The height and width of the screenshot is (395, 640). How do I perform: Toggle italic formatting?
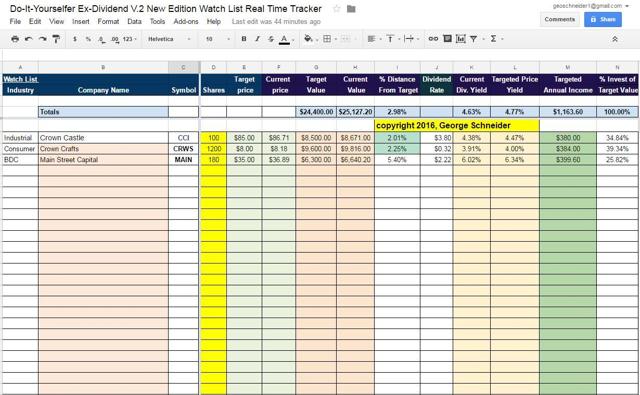pyautogui.click(x=257, y=39)
